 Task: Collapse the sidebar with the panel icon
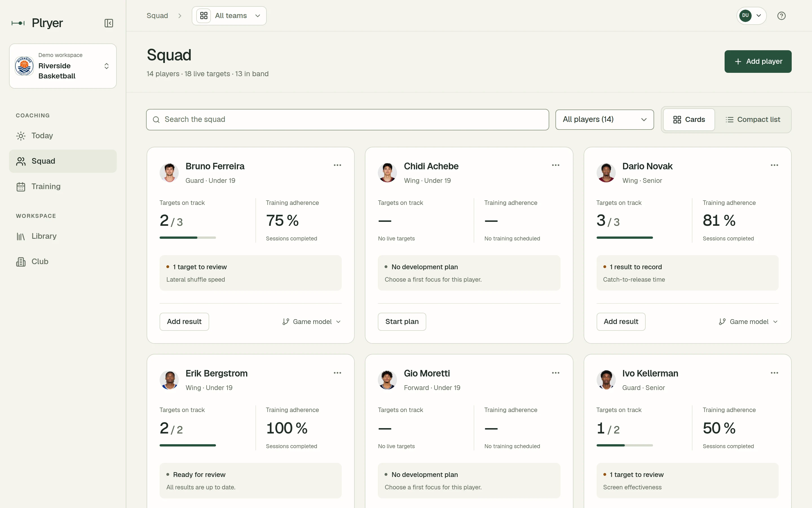pos(109,23)
